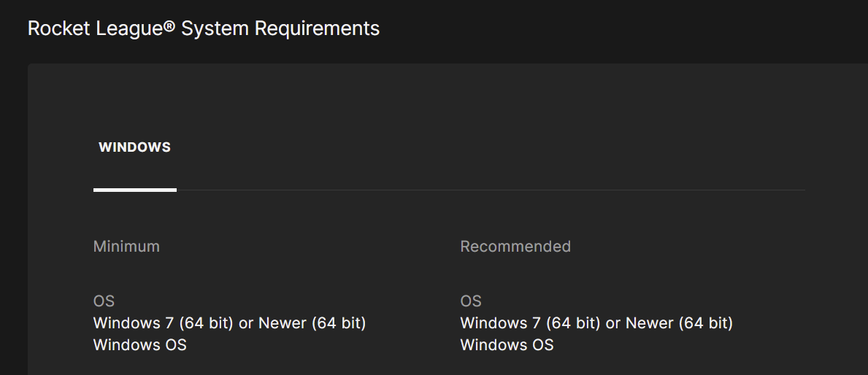Click the registered trademark symbol in heading
The height and width of the screenshot is (375, 868).
point(170,25)
